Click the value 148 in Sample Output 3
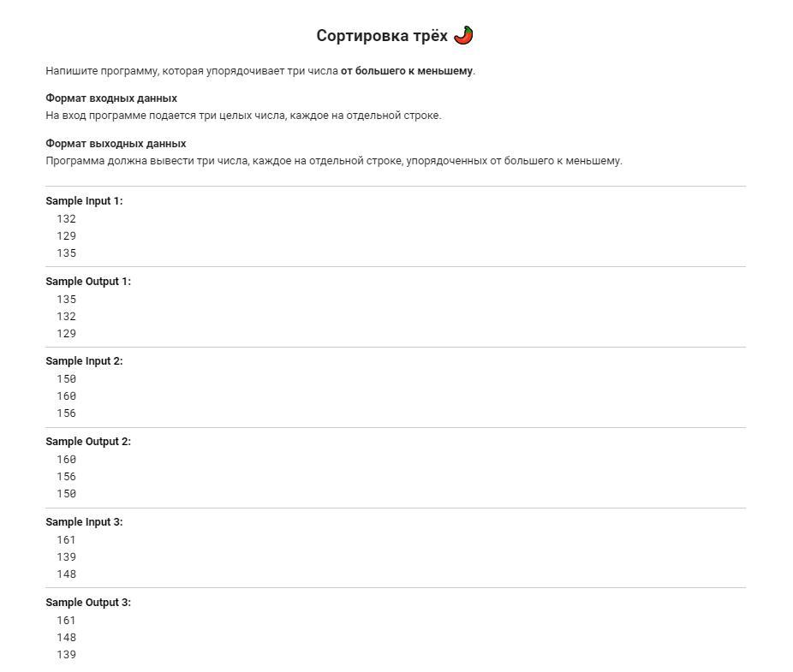This screenshot has width=793, height=672. 66,638
